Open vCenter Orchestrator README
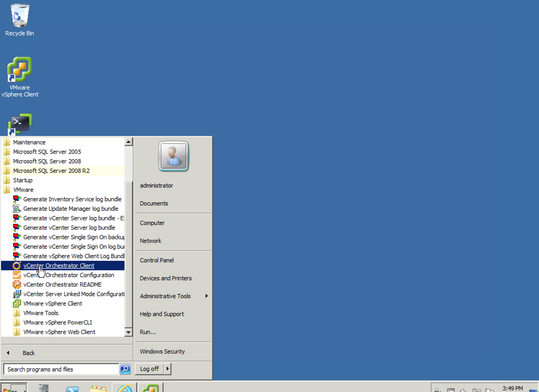The image size is (539, 392). [62, 285]
